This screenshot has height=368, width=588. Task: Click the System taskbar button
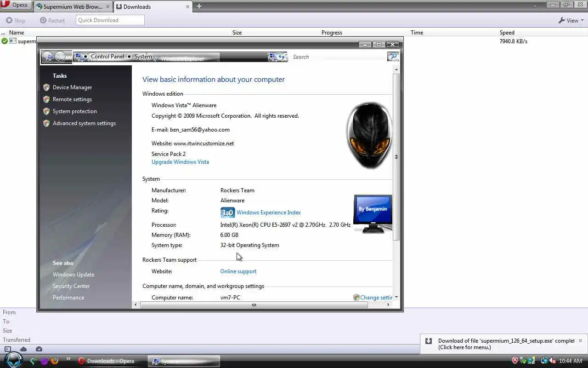click(x=184, y=361)
